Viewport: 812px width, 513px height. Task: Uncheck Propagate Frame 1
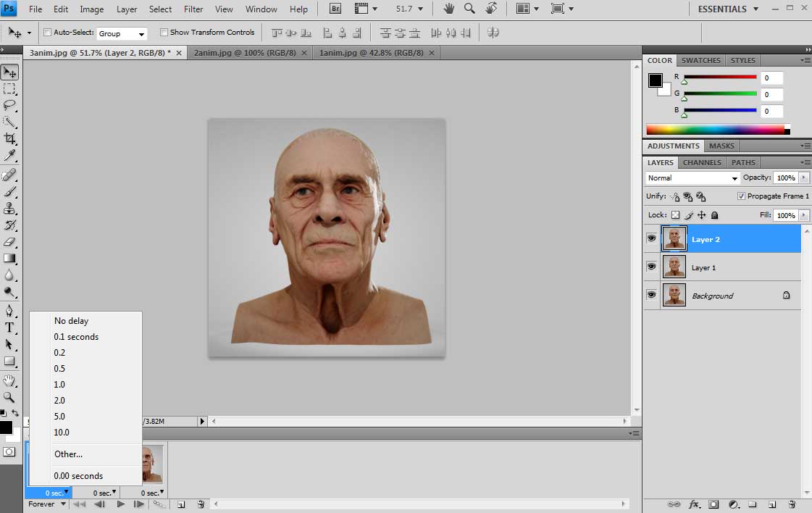pos(741,196)
